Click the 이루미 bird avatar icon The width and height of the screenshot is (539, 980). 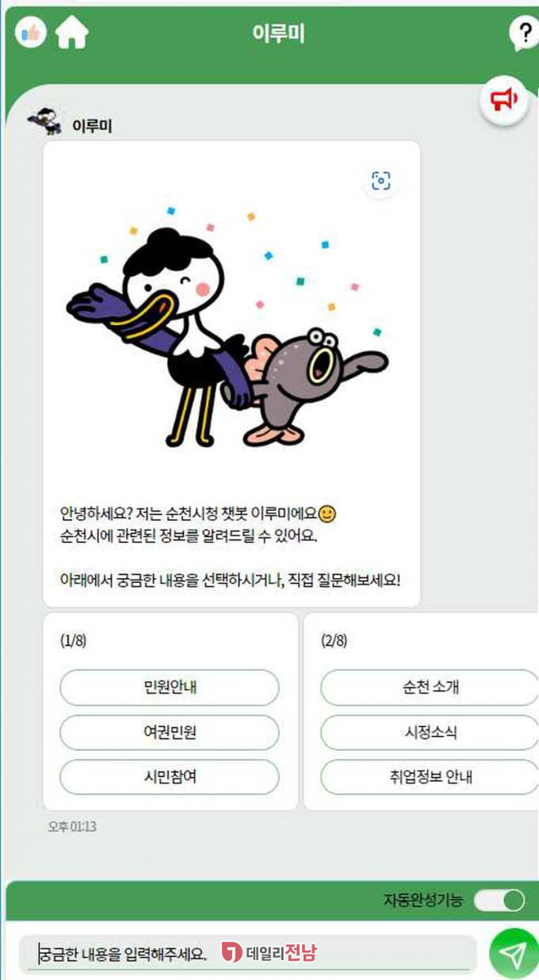pos(44,121)
